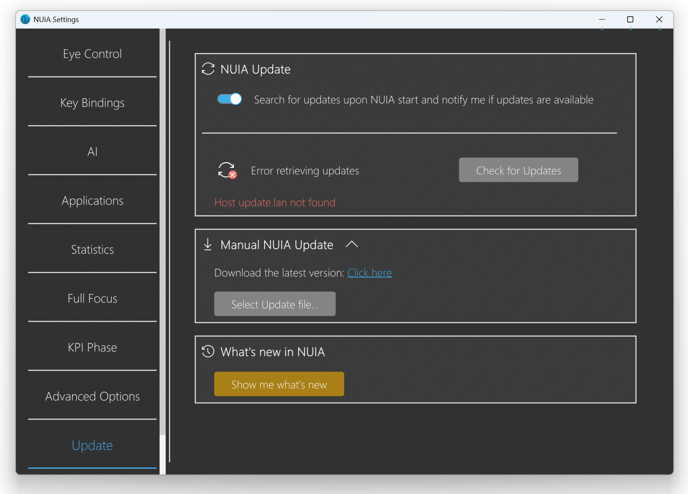This screenshot has height=494, width=688.
Task: Click the NUIA app icon in title bar
Action: point(25,19)
